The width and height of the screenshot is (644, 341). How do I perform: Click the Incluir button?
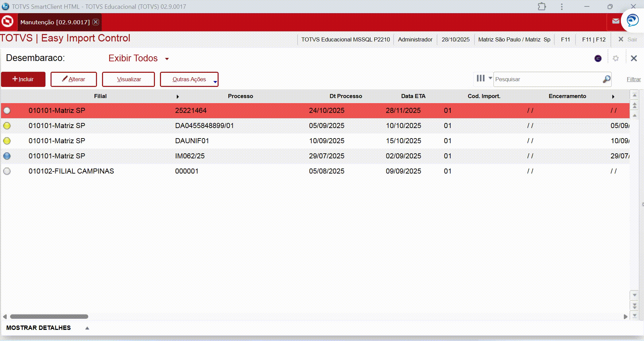[23, 79]
